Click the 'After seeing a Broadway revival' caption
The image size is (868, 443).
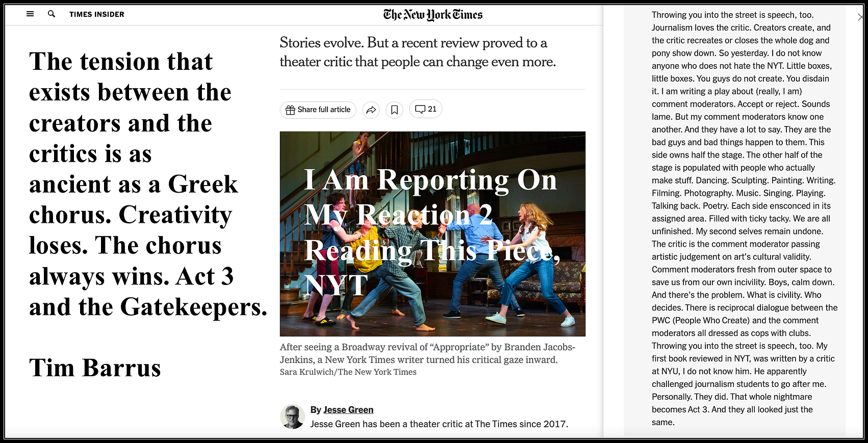(427, 353)
